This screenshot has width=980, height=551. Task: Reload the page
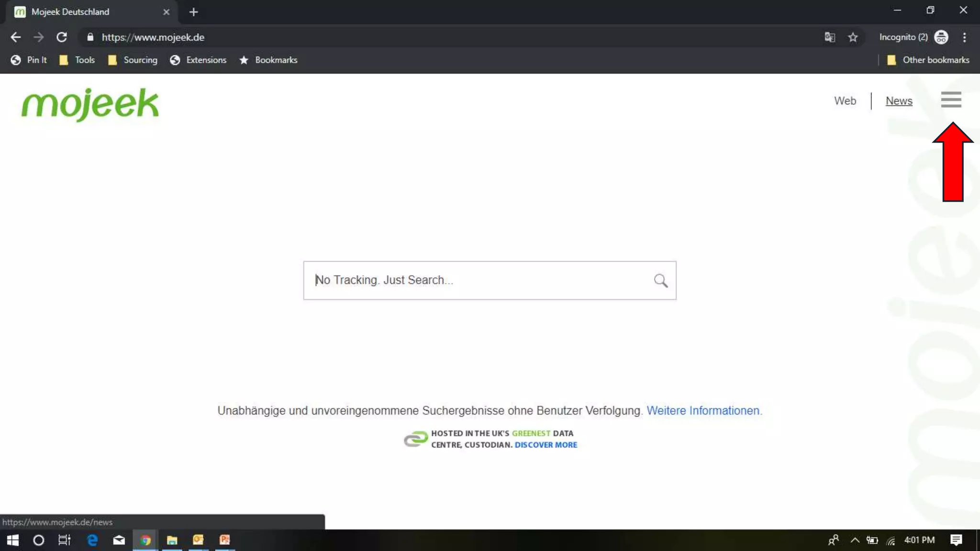pos(62,37)
